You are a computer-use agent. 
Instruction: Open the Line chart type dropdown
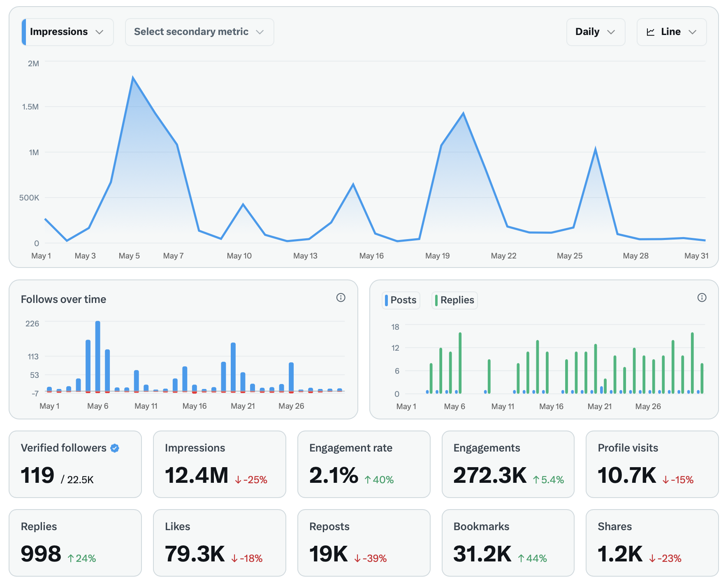(671, 32)
